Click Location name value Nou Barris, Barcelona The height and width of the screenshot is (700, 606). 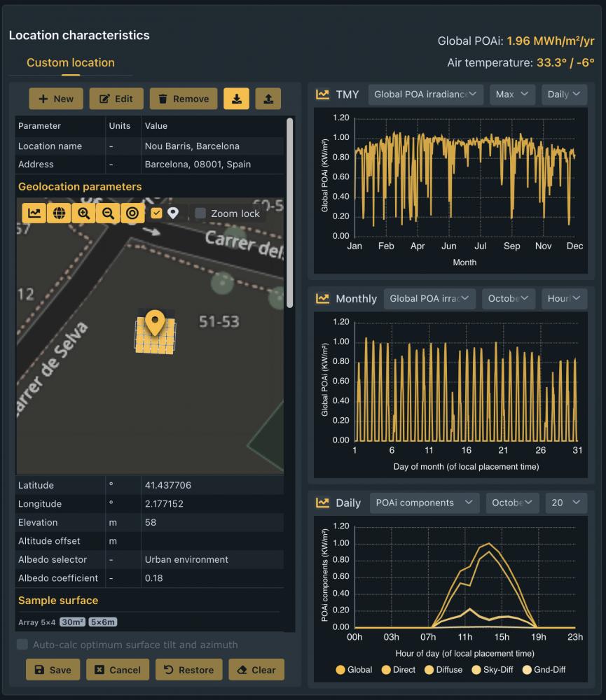tap(192, 146)
